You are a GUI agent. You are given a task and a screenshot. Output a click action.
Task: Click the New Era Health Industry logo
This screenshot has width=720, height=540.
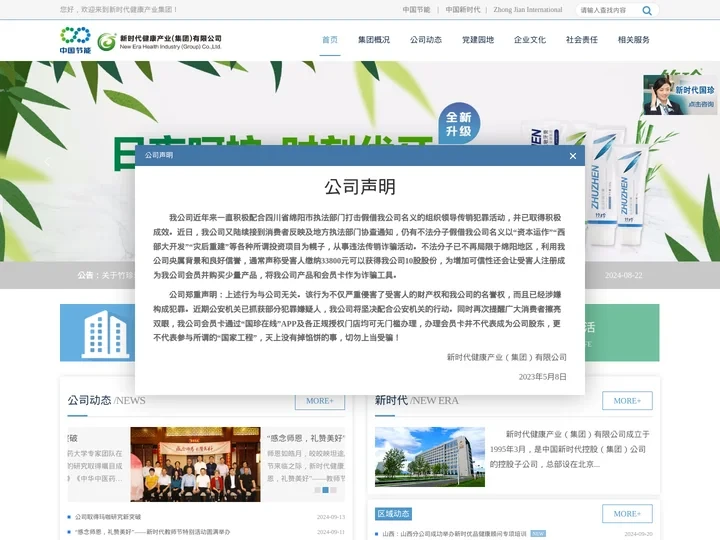point(159,42)
